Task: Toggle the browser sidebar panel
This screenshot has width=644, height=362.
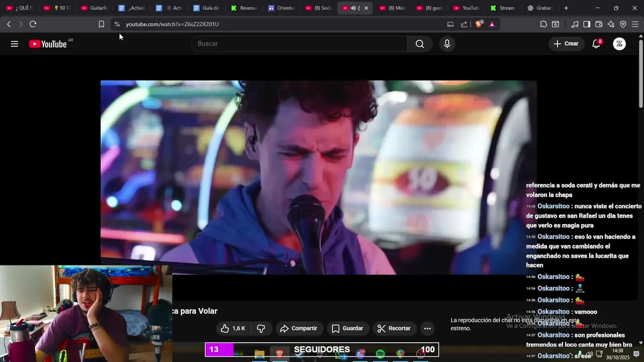Action: click(x=587, y=24)
